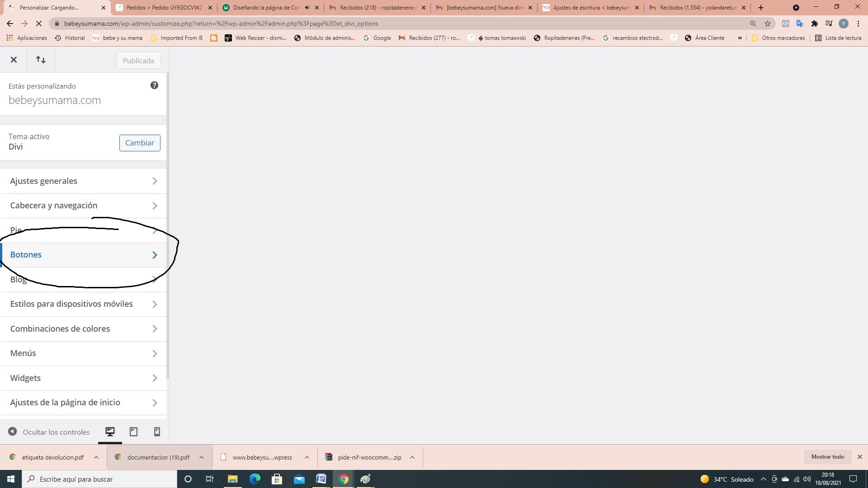Open Estilos para dispositivos móviles section
The image size is (868, 488).
[x=84, y=304]
